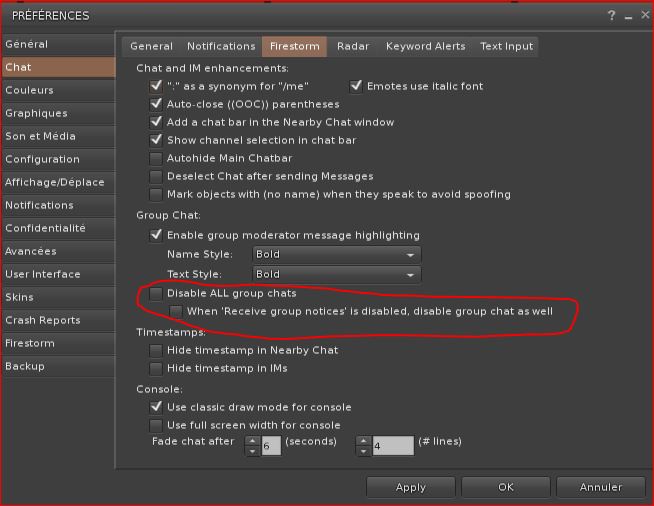The height and width of the screenshot is (506, 654).
Task: Select Chat in the sidebar
Action: 58,67
